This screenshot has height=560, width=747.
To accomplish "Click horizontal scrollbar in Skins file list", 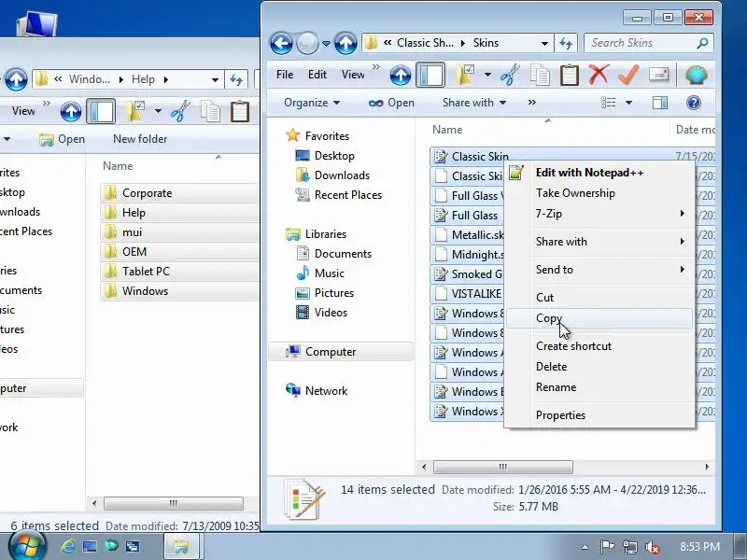I will [503, 467].
